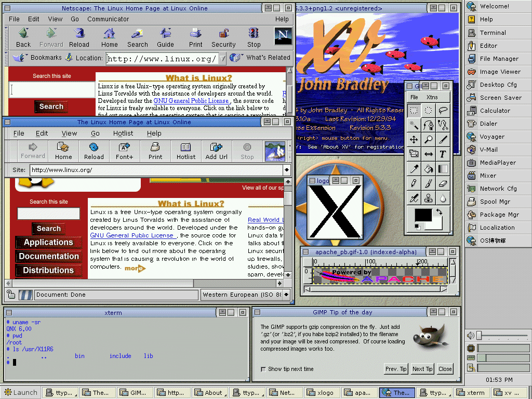The width and height of the screenshot is (532, 399).
Task: Open the Communicator menu in Netscape
Action: 108,19
